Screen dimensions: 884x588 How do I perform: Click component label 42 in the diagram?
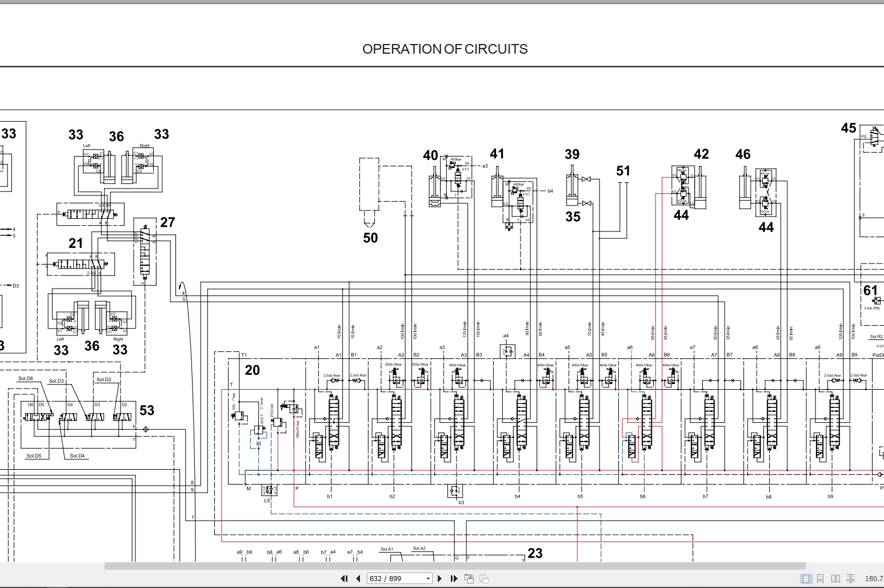coord(701,154)
